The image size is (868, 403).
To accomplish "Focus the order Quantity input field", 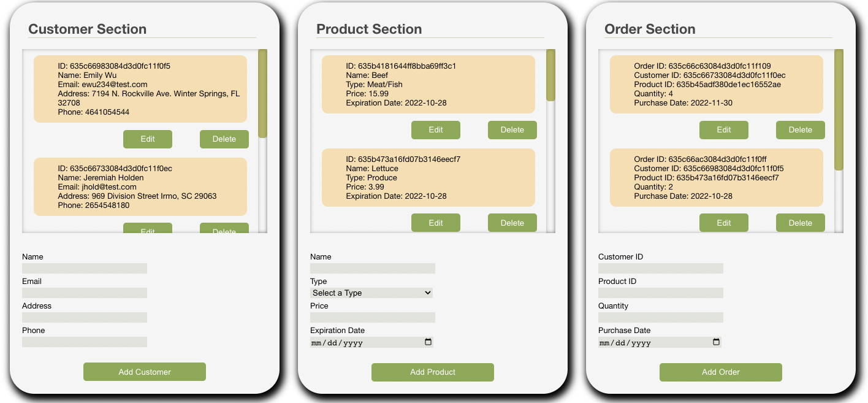I will (661, 318).
